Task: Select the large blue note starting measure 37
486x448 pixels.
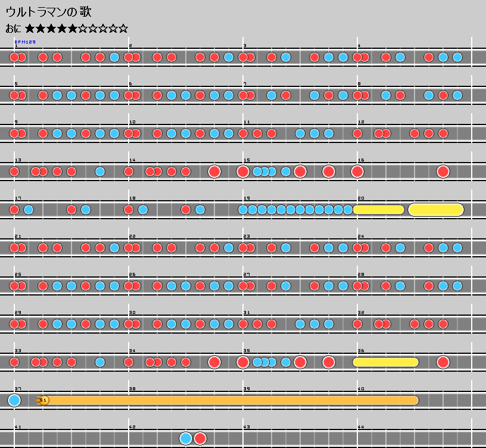Action: [14, 400]
